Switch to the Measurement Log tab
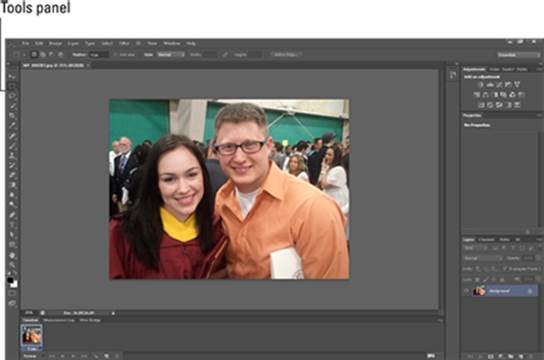Image resolution: width=544 pixels, height=360 pixels. pos(59,320)
